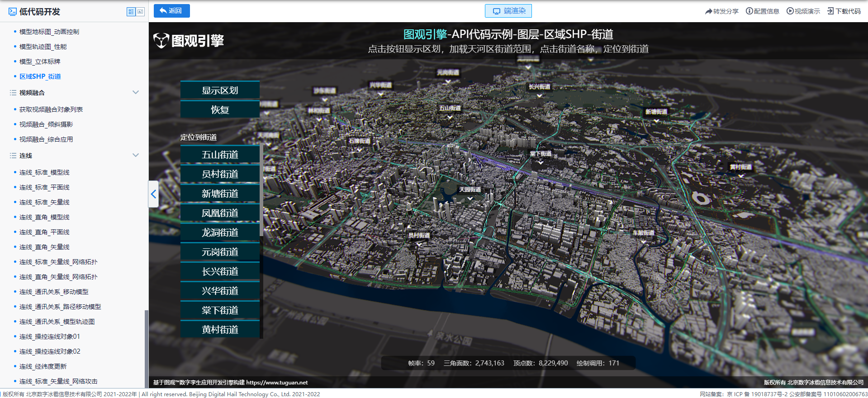
Task: Click the left sidebar scrollbar thumb
Action: click(x=146, y=348)
